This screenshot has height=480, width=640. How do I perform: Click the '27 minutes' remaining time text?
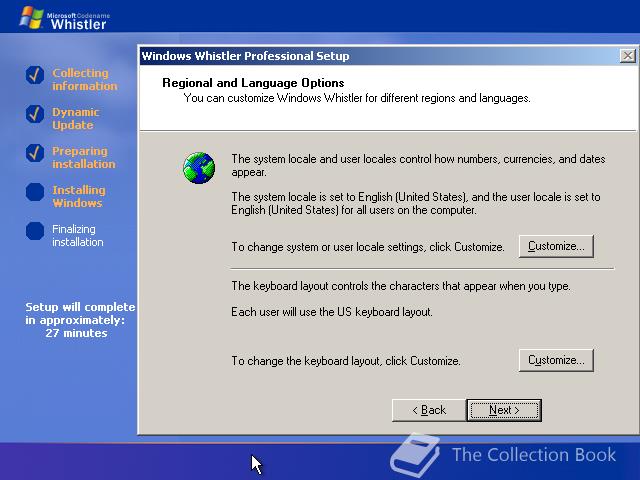[x=76, y=333]
